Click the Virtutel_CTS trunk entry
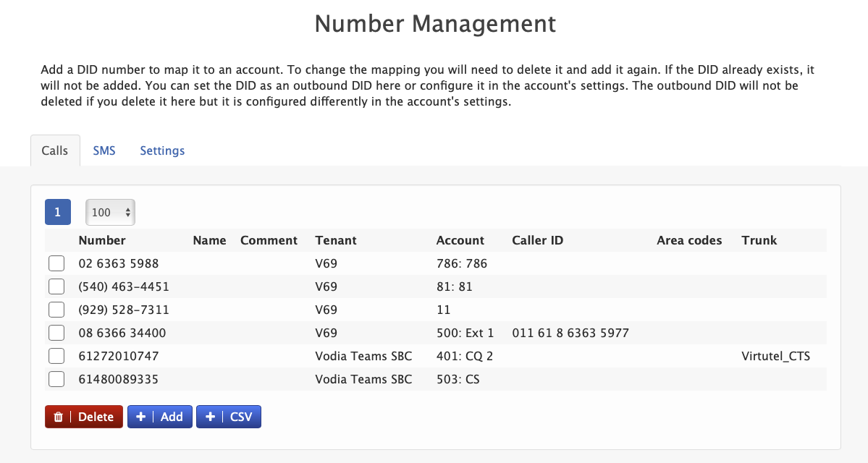The width and height of the screenshot is (868, 463). click(776, 355)
